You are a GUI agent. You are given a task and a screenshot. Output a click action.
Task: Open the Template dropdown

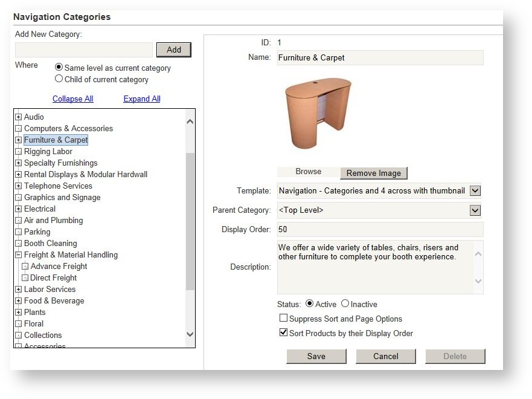475,191
